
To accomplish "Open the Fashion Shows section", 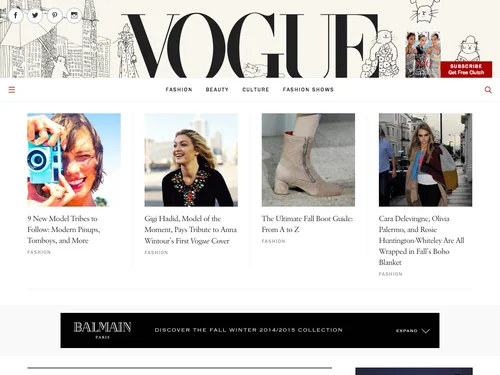I will [308, 90].
